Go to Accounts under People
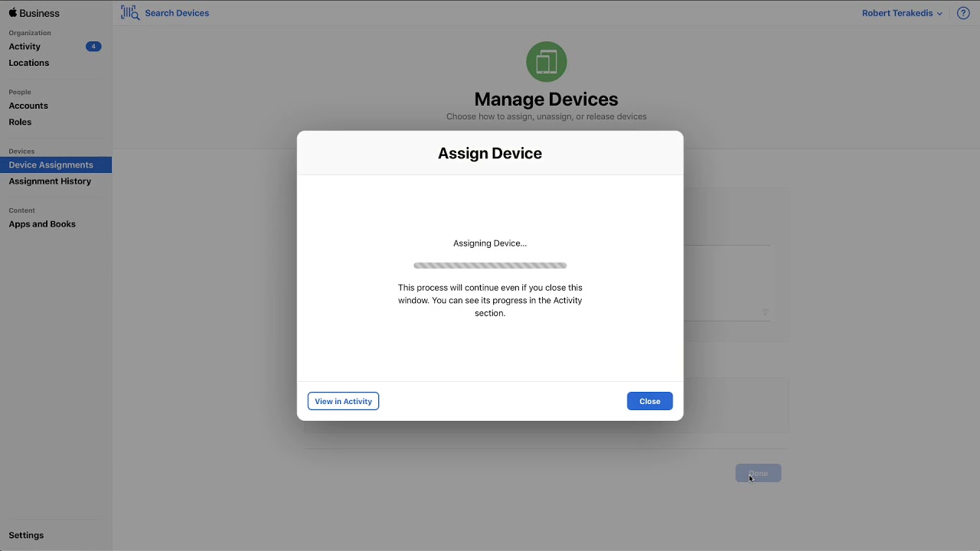Image resolution: width=980 pixels, height=551 pixels. tap(28, 106)
